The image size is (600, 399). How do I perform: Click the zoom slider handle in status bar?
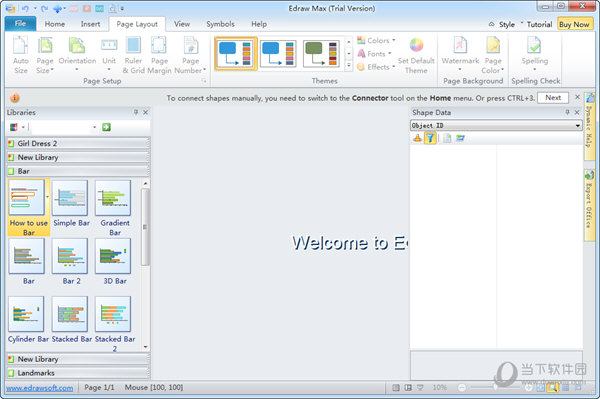tap(495, 388)
